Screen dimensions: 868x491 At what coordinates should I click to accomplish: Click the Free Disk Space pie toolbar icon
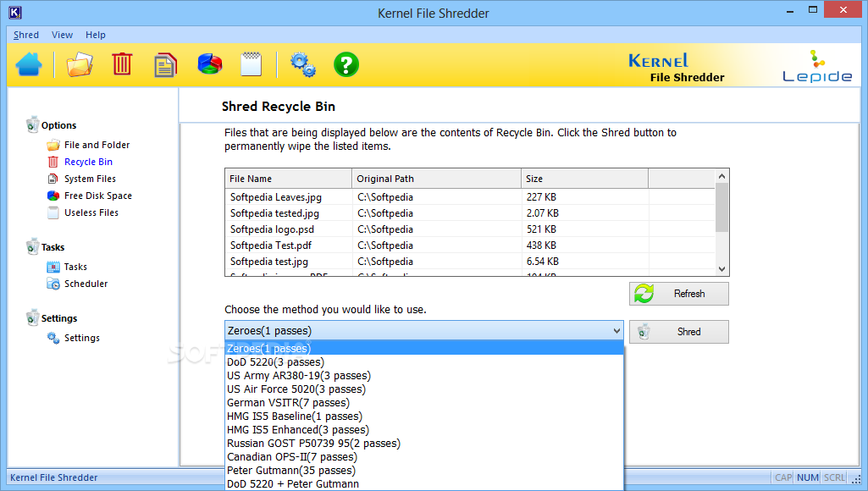[210, 63]
